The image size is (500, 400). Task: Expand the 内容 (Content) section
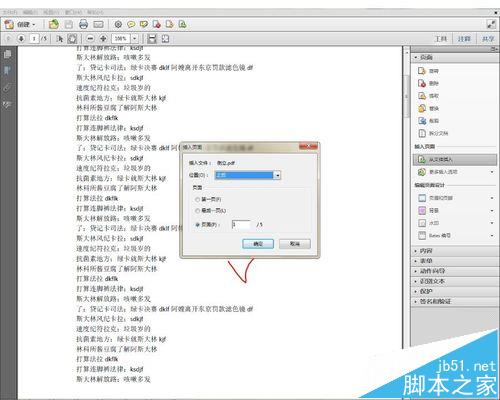pos(454,251)
